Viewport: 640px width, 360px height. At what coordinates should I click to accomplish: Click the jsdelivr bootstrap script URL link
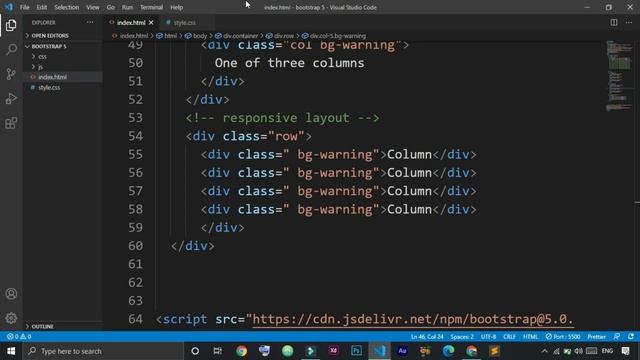(x=412, y=319)
